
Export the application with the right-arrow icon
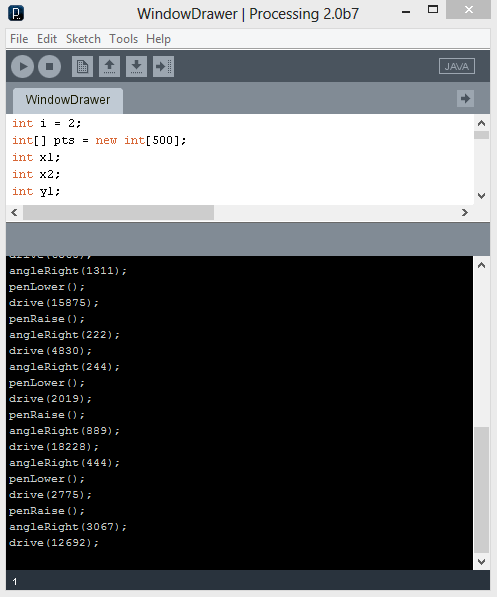163,67
